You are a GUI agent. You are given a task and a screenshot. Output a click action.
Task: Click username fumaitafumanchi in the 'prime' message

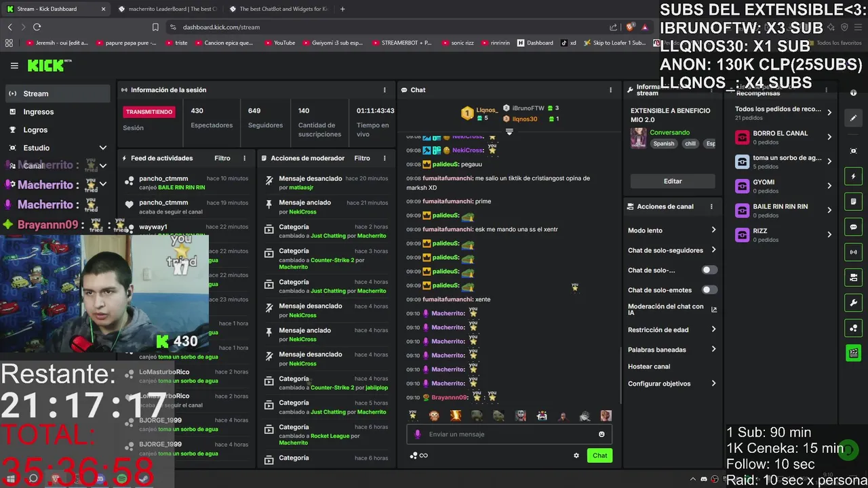[448, 201]
